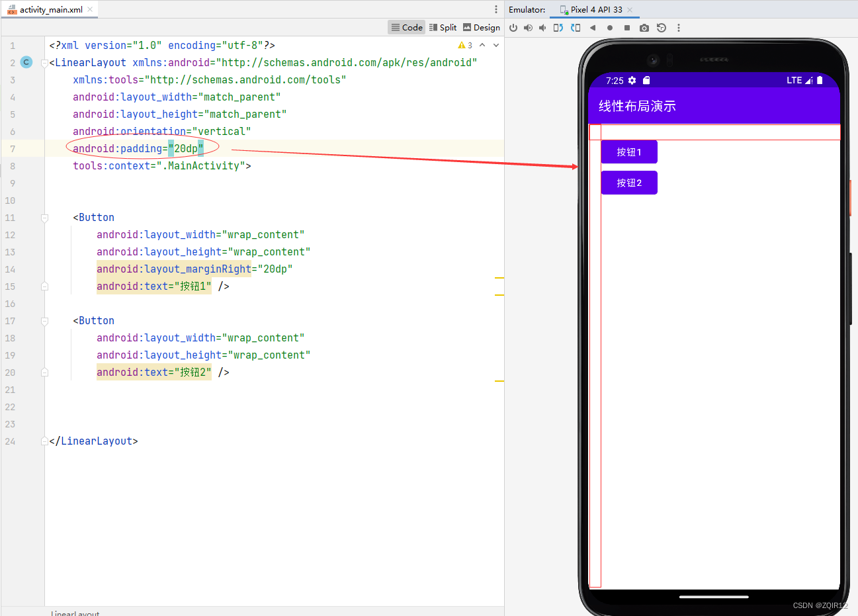Collapse the first Button tag at line 11
This screenshot has width=858, height=616.
click(44, 218)
